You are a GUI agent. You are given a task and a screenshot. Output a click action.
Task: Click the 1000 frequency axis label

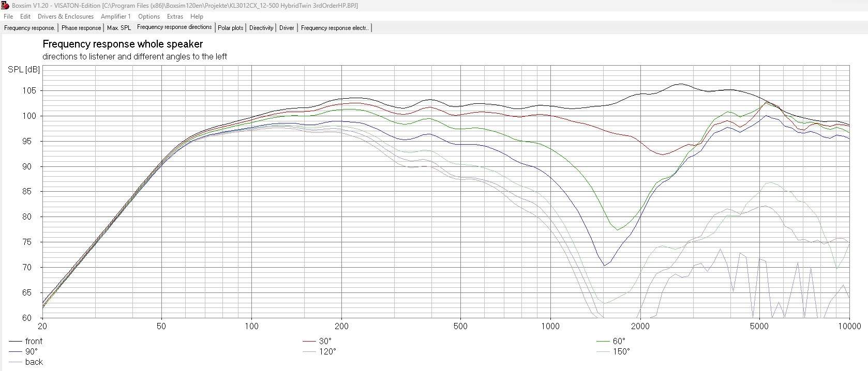point(550,326)
